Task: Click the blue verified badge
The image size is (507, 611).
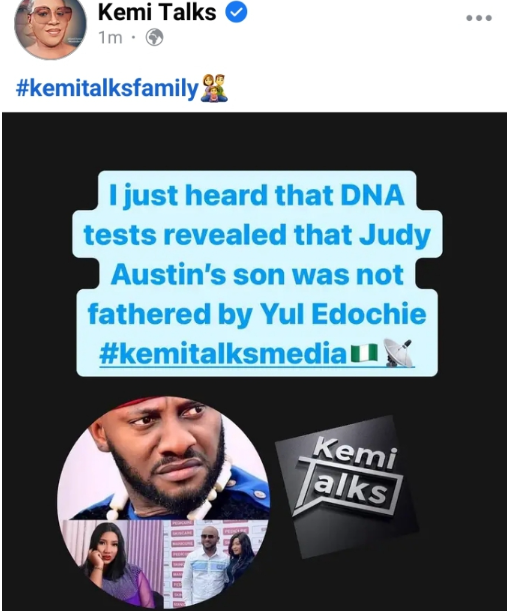Action: tap(236, 13)
